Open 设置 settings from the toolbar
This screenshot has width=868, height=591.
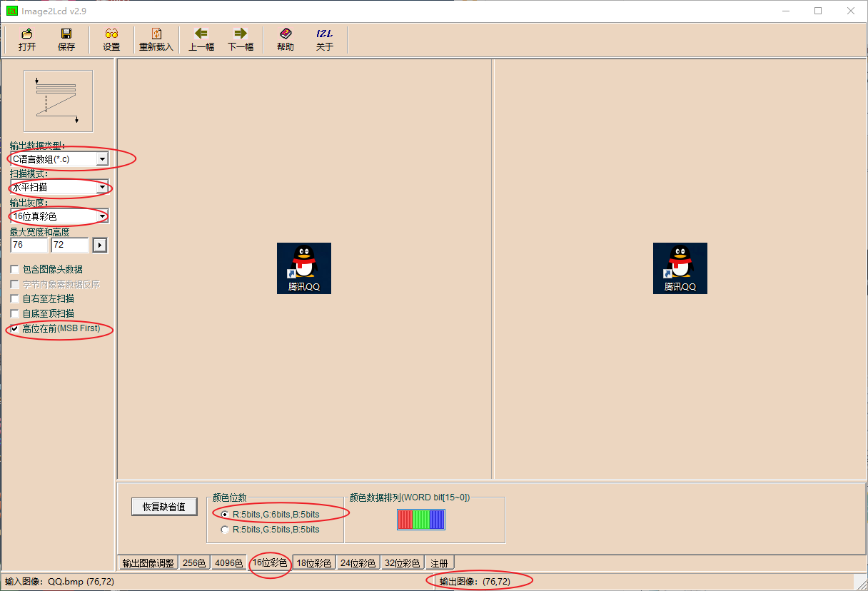click(x=111, y=40)
